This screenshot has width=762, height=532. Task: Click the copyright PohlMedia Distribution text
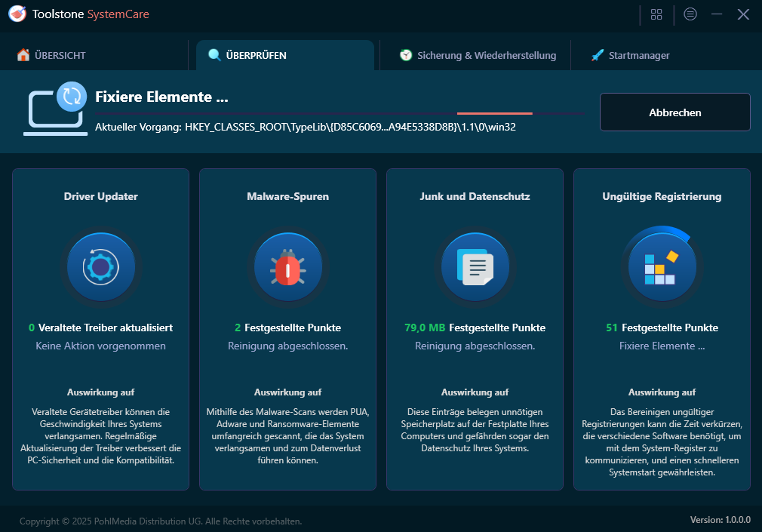click(161, 521)
